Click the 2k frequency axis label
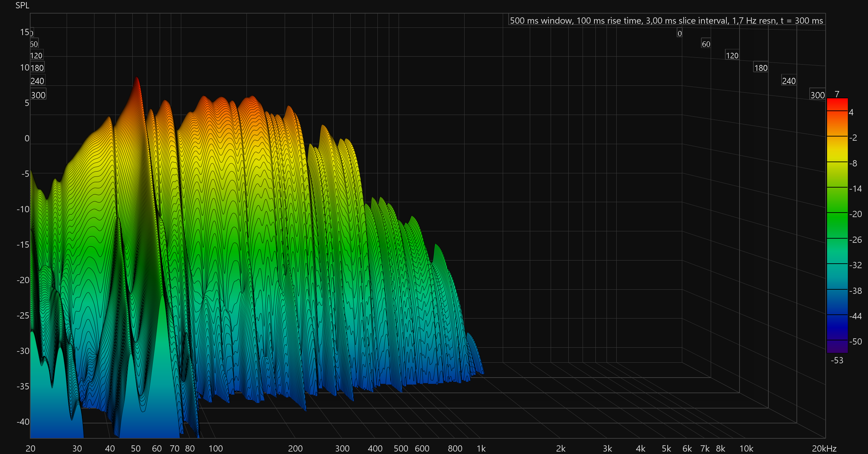This screenshot has width=868, height=454. coord(561,448)
